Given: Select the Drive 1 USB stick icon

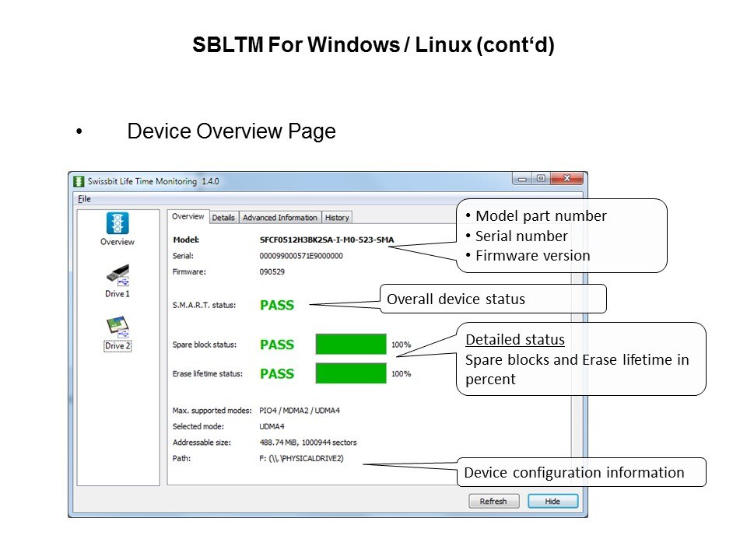Looking at the screenshot, I should click(x=117, y=275).
